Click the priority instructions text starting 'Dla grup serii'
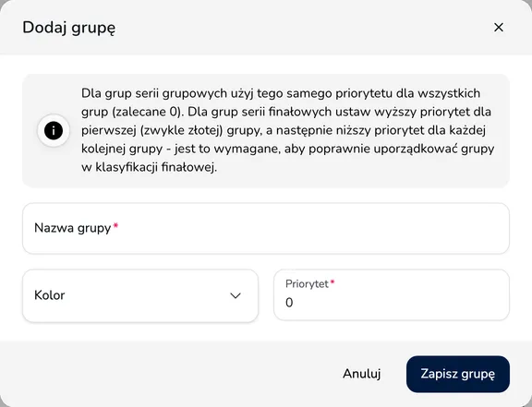Viewport: 532px width, 407px height. [287, 130]
